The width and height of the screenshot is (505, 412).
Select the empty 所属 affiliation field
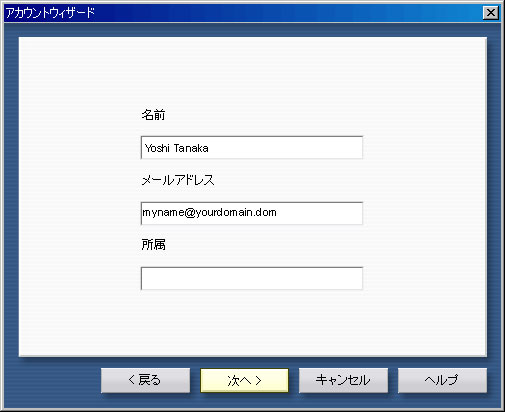point(252,278)
